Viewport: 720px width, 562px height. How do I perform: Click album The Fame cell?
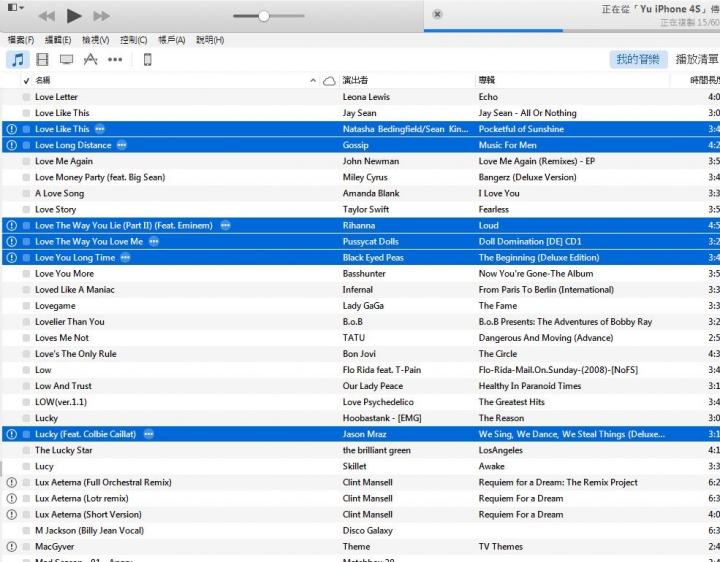[498, 306]
